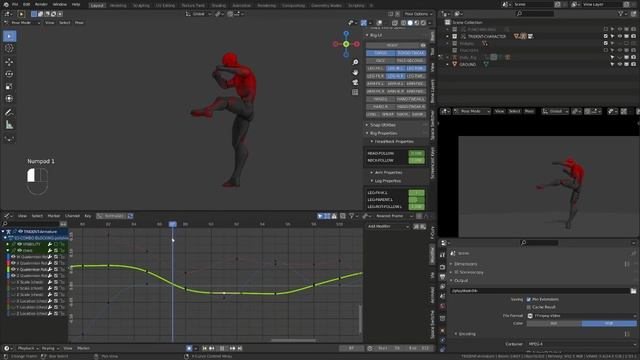Collapse the Encoding section
Image resolution: width=640 pixels, height=360 pixels.
point(465,334)
